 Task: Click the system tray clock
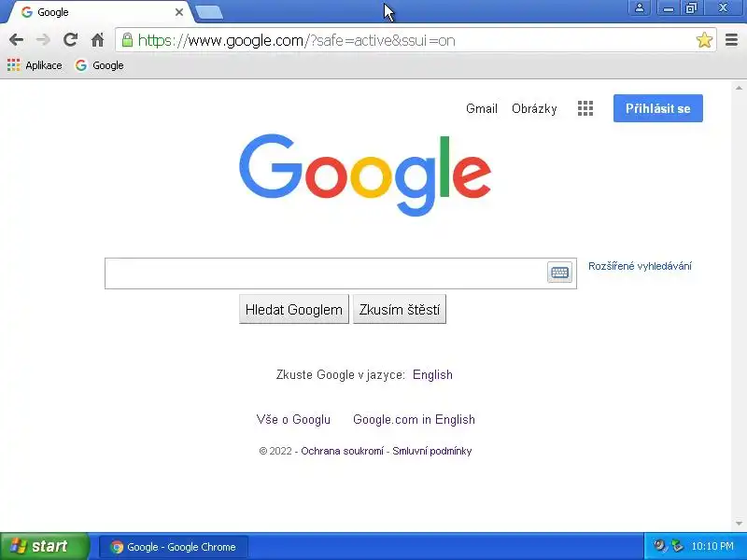pos(712,546)
